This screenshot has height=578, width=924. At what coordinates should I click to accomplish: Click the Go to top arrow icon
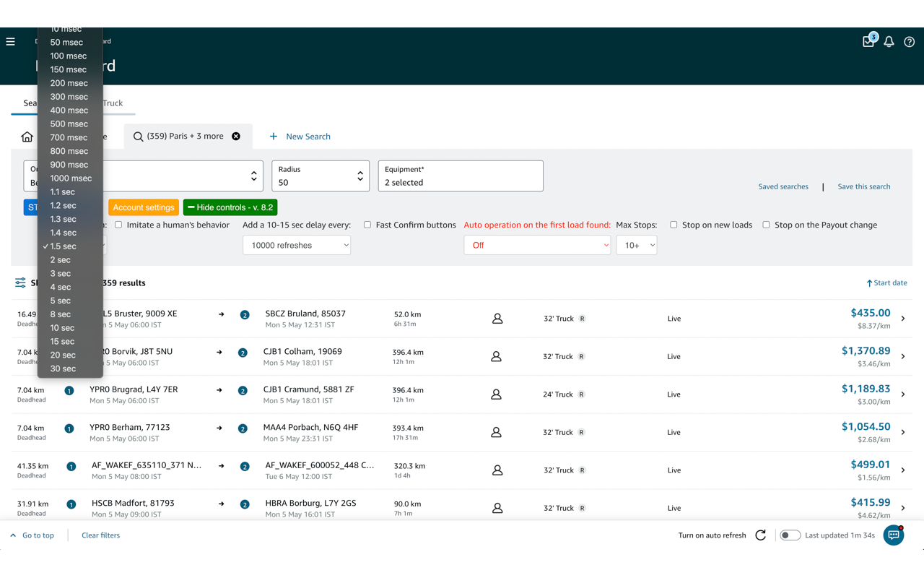click(x=13, y=535)
